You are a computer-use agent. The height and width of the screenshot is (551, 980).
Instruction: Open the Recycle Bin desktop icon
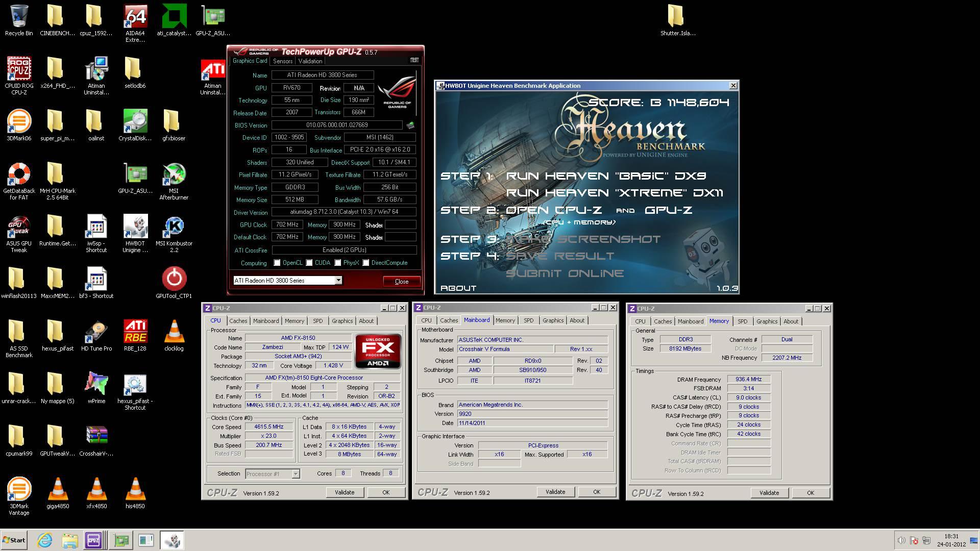19,20
